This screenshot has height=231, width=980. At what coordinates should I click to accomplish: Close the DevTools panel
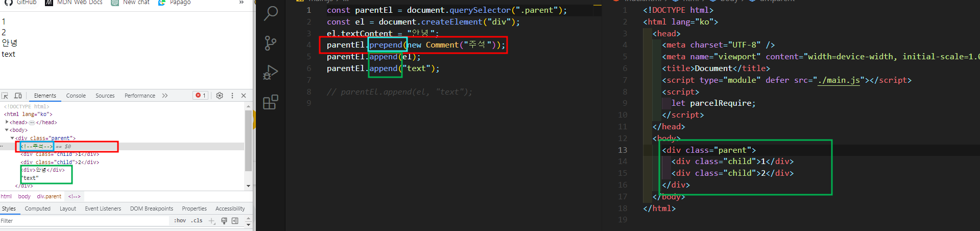point(244,96)
